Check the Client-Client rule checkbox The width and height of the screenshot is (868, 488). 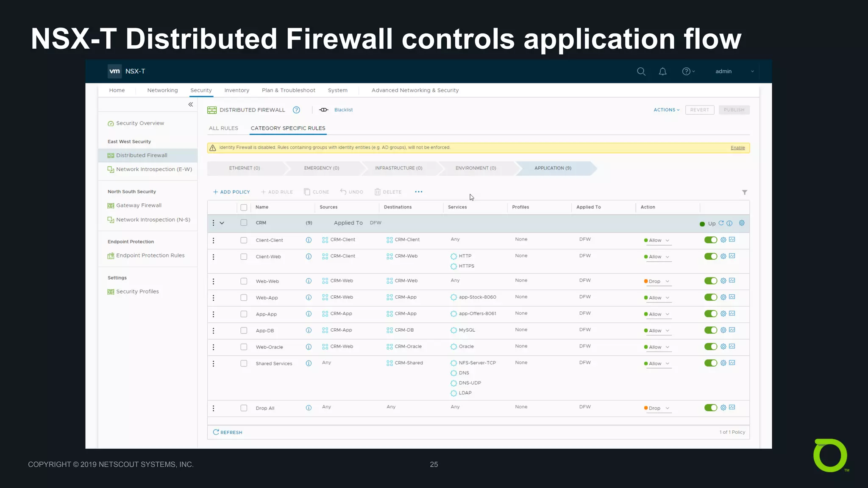point(244,241)
